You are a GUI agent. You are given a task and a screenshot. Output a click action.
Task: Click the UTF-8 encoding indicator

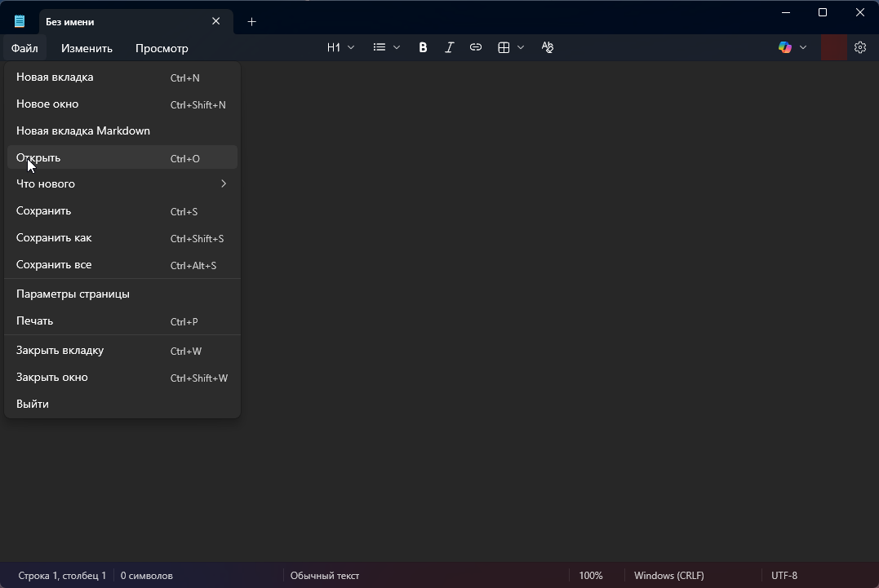(x=784, y=576)
